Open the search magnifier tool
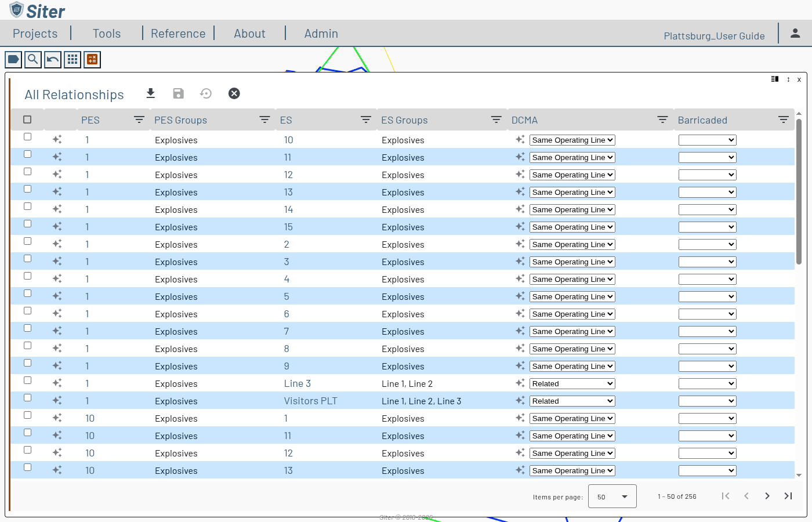 (x=33, y=59)
